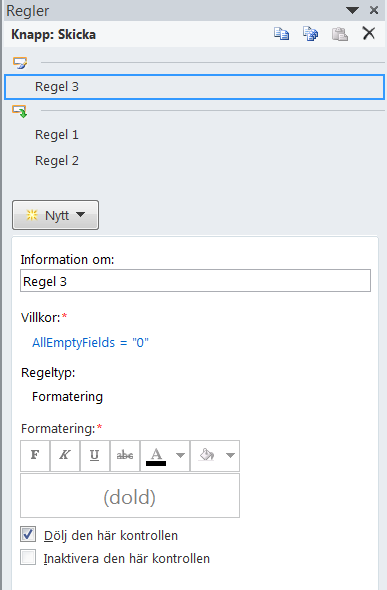Click the action rules section icon
The image size is (387, 590).
20,111
